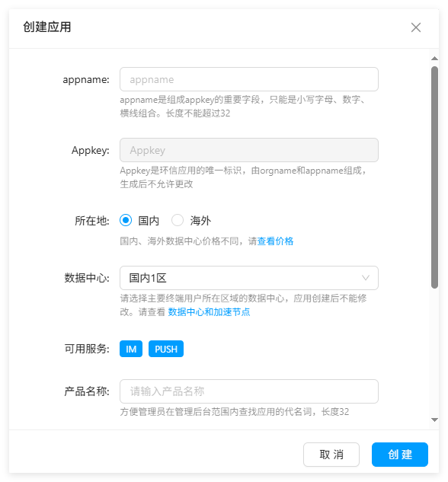Click the 创建 button

(x=400, y=455)
